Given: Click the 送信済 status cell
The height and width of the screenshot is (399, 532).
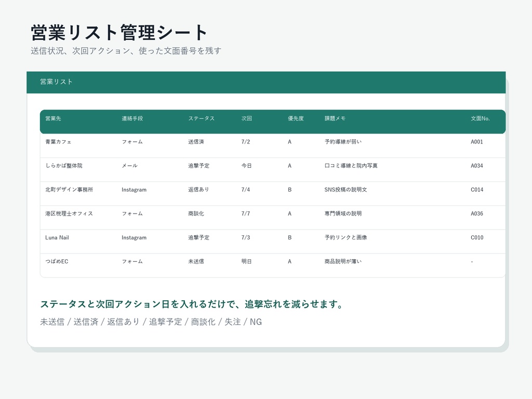Looking at the screenshot, I should pos(196,142).
